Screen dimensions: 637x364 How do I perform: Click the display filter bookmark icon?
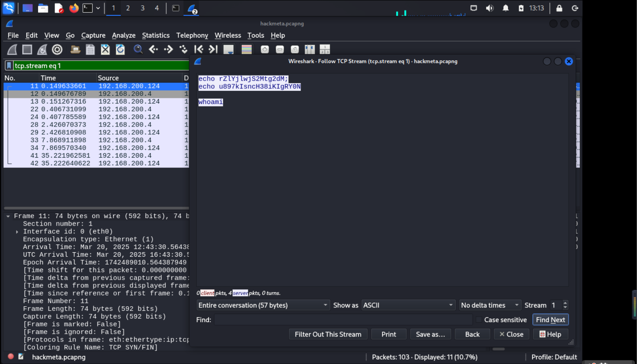9,66
